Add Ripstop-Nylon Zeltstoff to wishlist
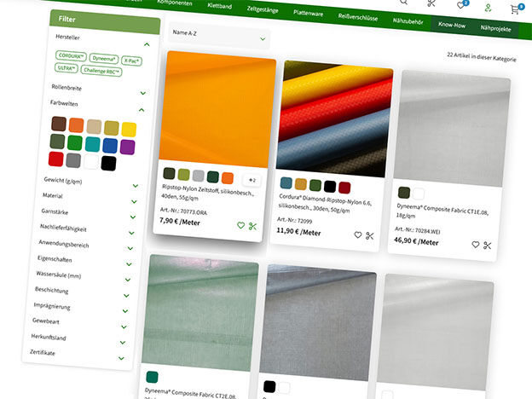Image resolution: width=532 pixels, height=399 pixels. point(241,225)
